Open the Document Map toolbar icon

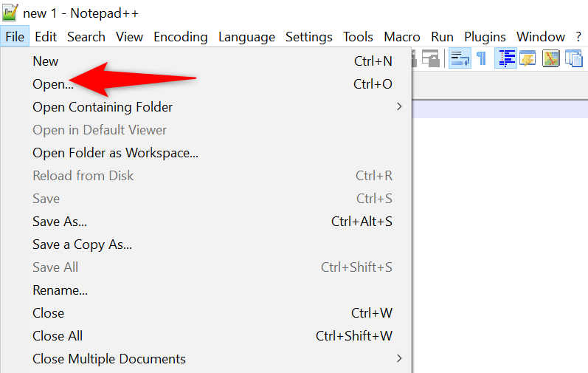550,58
